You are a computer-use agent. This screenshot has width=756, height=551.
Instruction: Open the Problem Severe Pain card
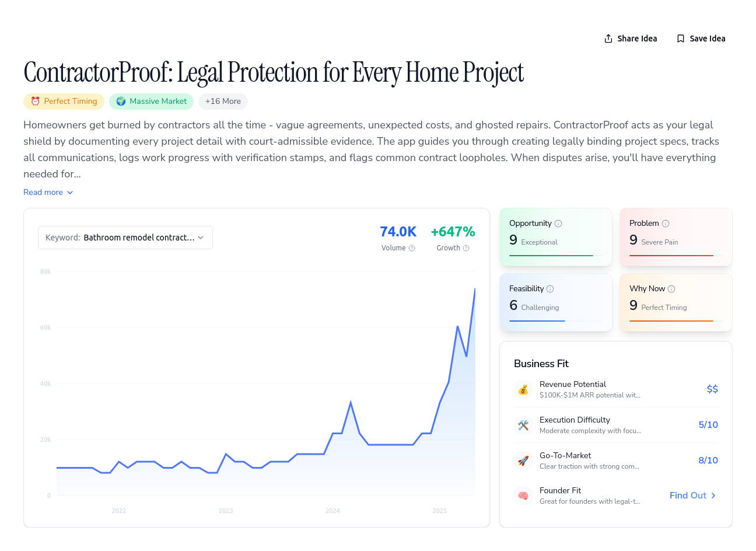(676, 237)
